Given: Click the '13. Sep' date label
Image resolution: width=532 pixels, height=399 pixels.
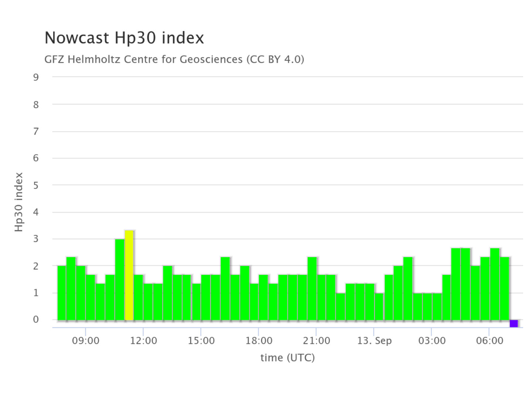Looking at the screenshot, I should pyautogui.click(x=374, y=340).
